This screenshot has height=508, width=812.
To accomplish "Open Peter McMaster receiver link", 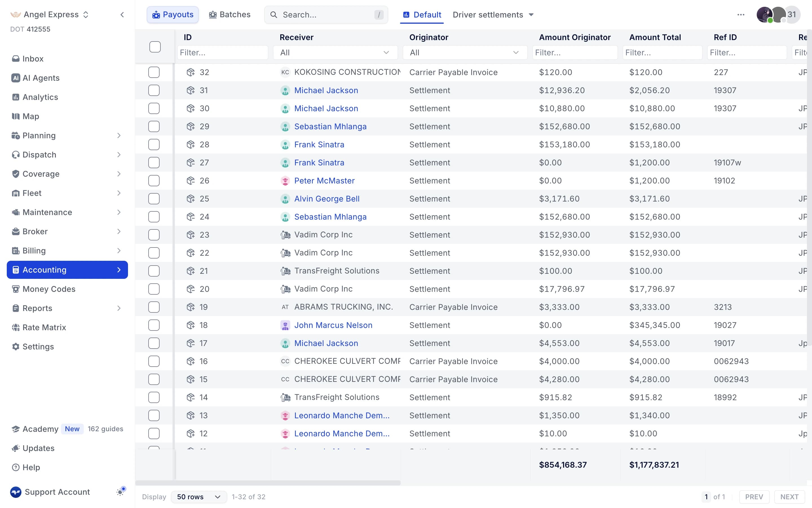I will tap(324, 181).
